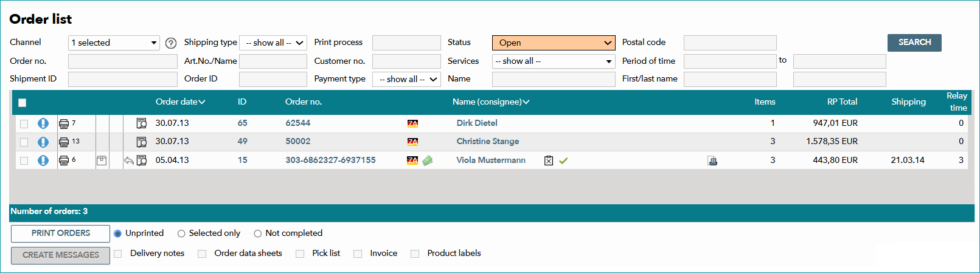Click the Shipment ID input field

click(x=123, y=79)
